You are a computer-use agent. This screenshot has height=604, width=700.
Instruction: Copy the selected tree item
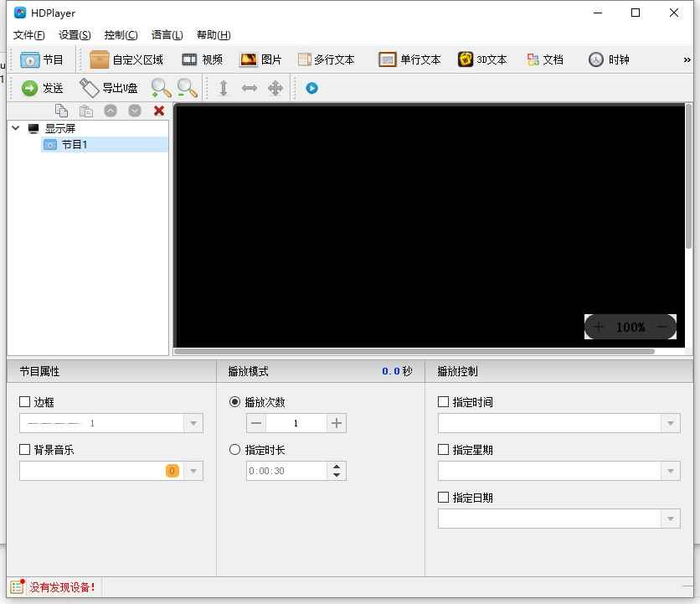[x=61, y=111]
